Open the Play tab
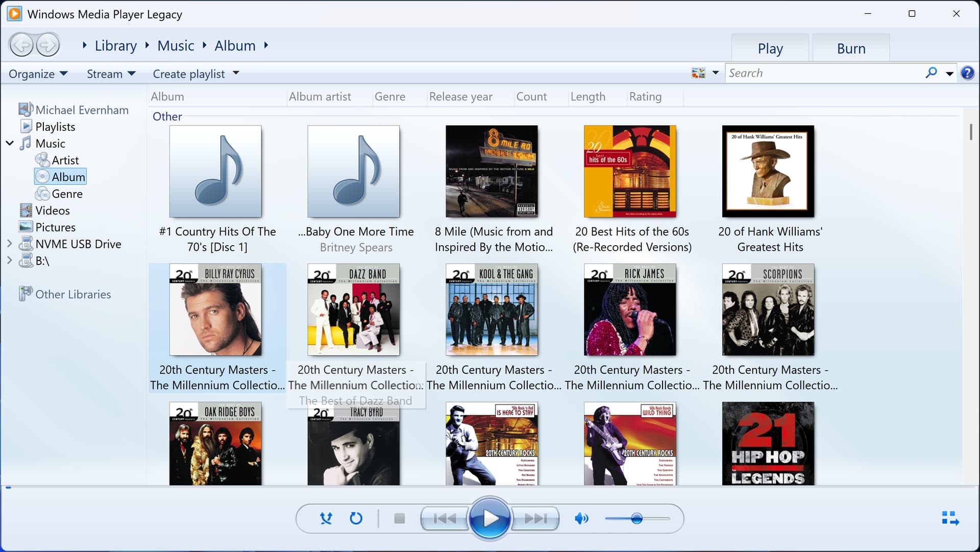Screen dimensions: 980x552 [770, 49]
